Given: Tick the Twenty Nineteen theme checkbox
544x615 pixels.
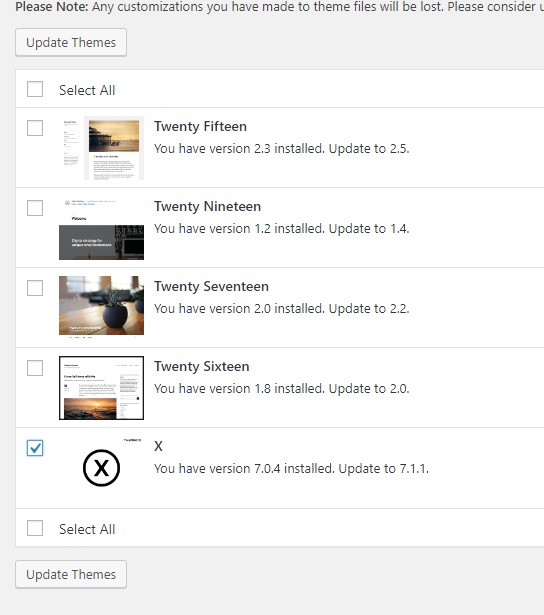Looking at the screenshot, I should click(35, 208).
